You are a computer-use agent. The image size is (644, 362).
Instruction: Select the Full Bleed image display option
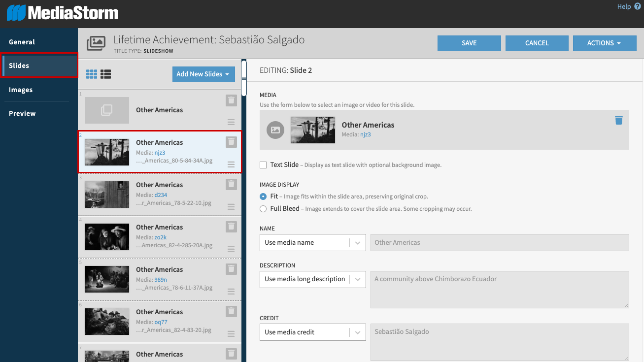pyautogui.click(x=263, y=209)
